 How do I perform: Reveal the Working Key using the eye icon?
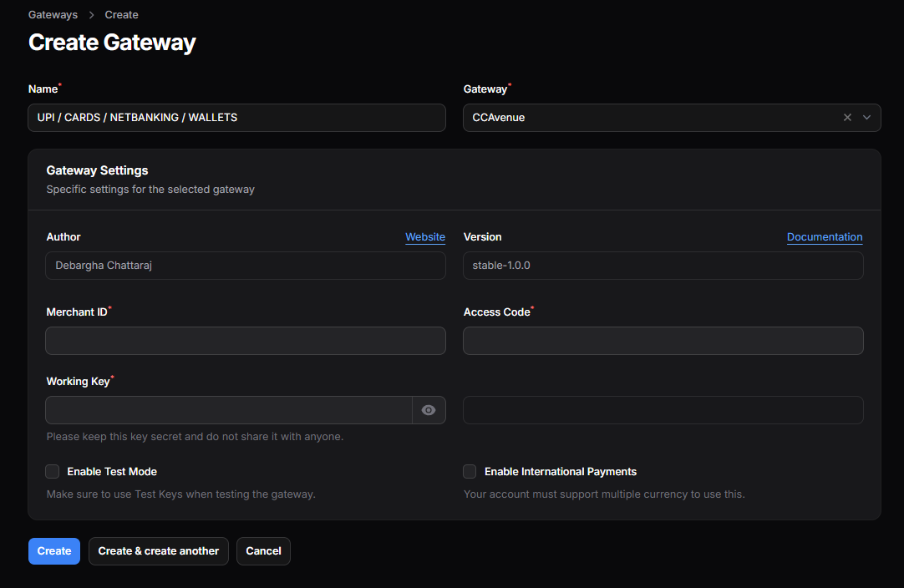[x=429, y=410]
